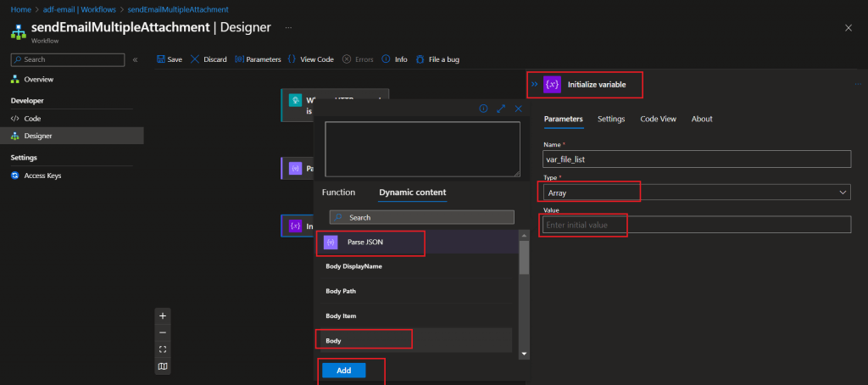Toggle the canvas minimap
The width and height of the screenshot is (868, 385).
click(163, 366)
